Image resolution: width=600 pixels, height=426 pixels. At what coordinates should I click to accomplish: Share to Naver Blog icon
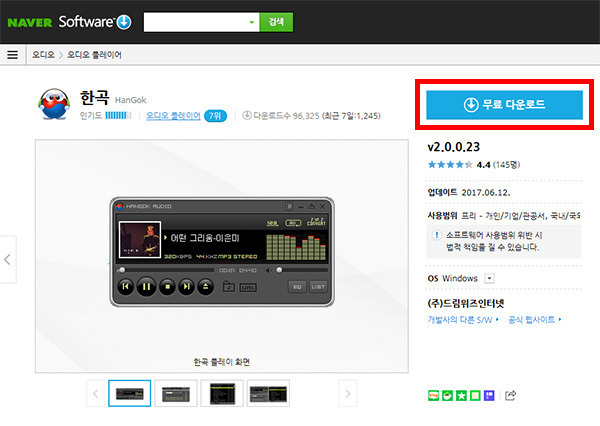pos(433,395)
